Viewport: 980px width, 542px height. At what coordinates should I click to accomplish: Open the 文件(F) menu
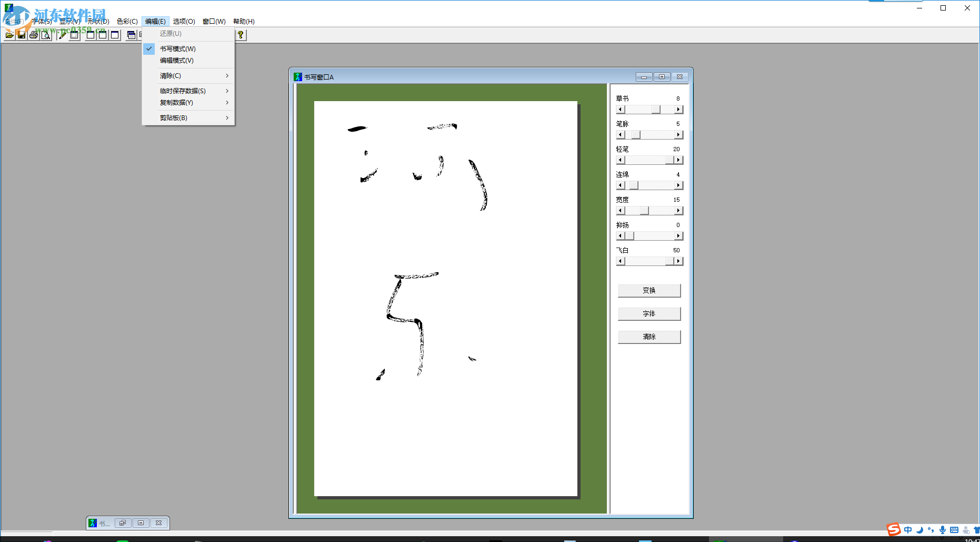tap(14, 22)
